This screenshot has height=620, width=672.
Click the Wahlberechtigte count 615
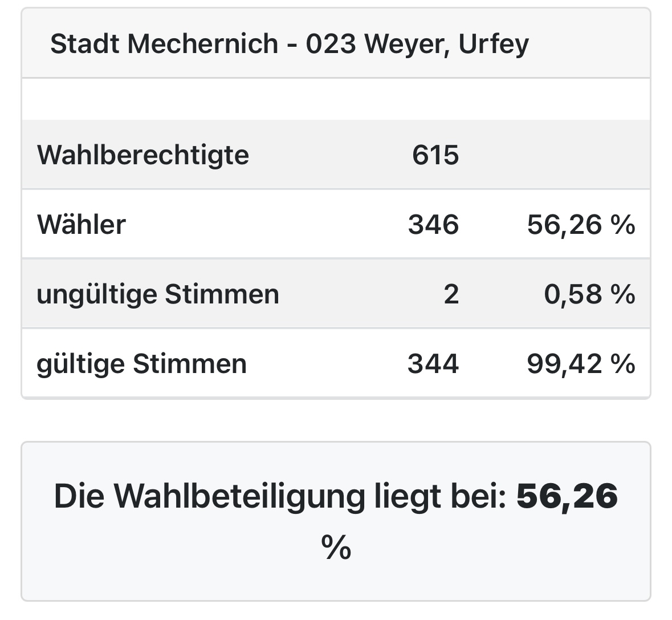[435, 155]
